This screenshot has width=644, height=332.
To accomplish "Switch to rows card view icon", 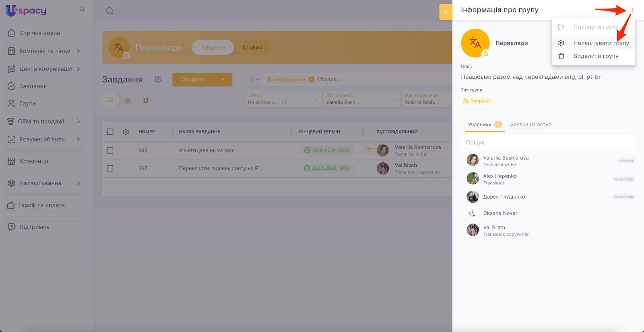I will [128, 100].
